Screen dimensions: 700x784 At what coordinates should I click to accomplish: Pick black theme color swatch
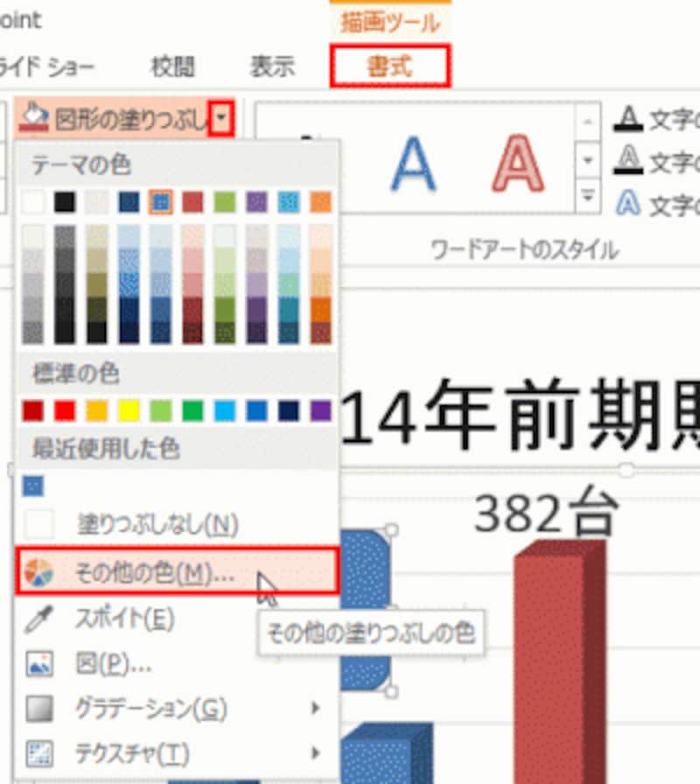pyautogui.click(x=65, y=202)
